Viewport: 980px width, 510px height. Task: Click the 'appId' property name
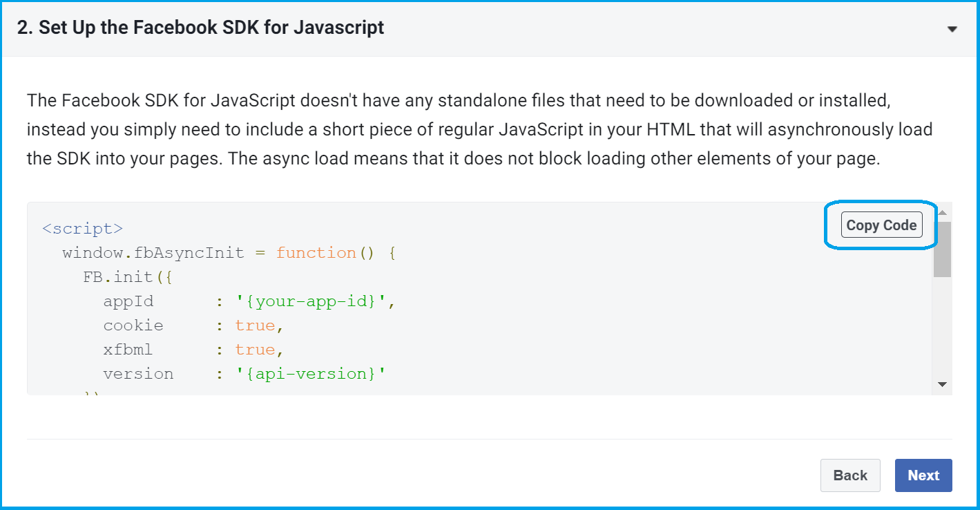pos(128,301)
